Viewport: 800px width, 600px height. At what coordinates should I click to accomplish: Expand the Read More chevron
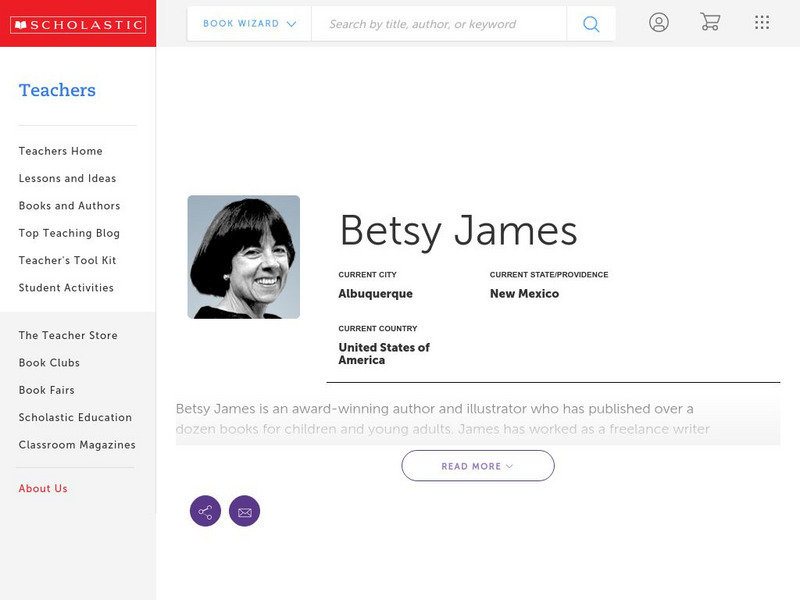pos(509,465)
